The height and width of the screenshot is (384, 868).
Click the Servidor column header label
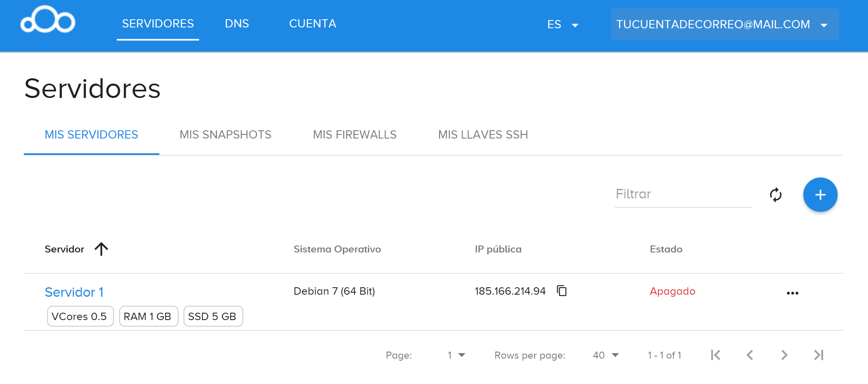click(x=64, y=249)
